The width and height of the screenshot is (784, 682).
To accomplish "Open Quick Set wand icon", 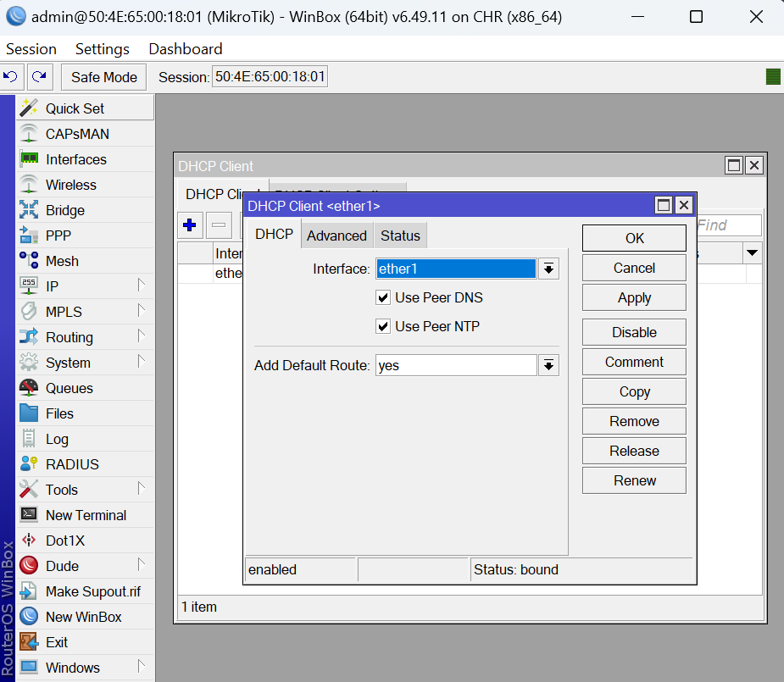I will pos(29,108).
